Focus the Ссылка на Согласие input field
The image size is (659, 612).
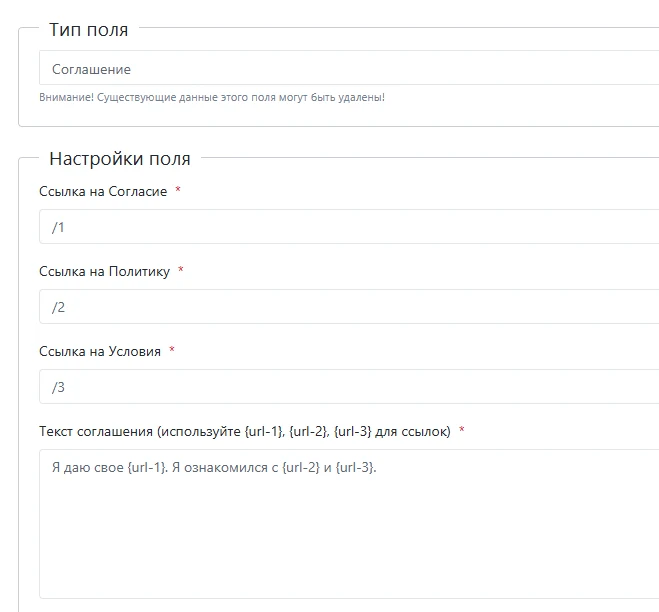pos(349,227)
